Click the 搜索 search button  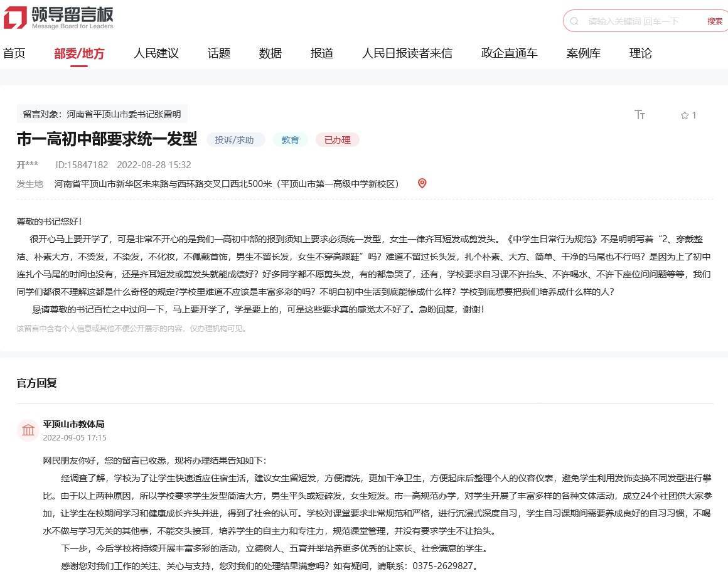(x=714, y=21)
